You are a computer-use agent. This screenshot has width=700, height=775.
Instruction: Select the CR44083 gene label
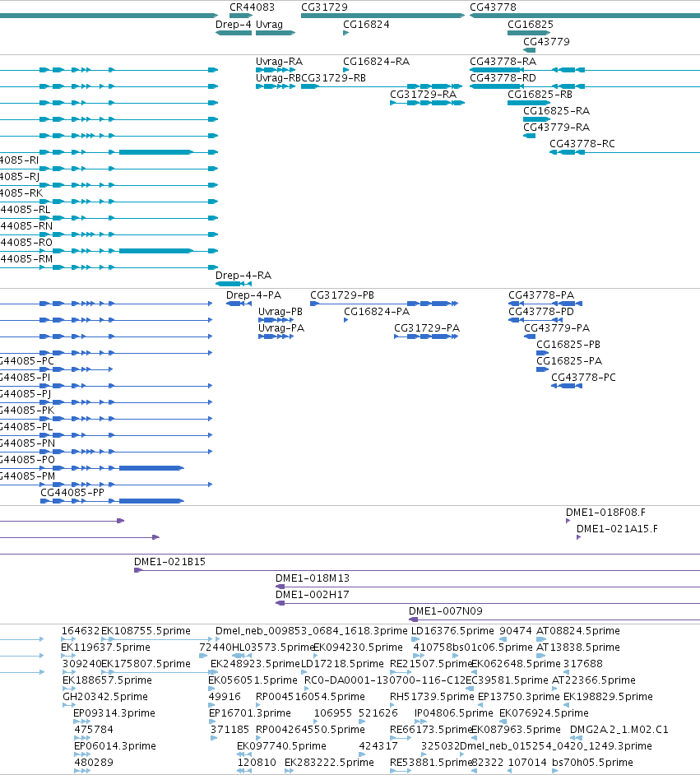[252, 7]
